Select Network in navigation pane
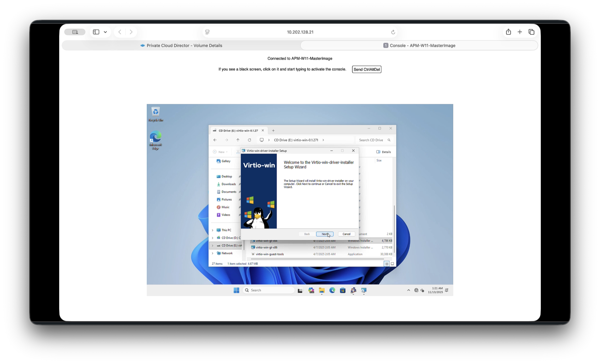 click(x=225, y=253)
